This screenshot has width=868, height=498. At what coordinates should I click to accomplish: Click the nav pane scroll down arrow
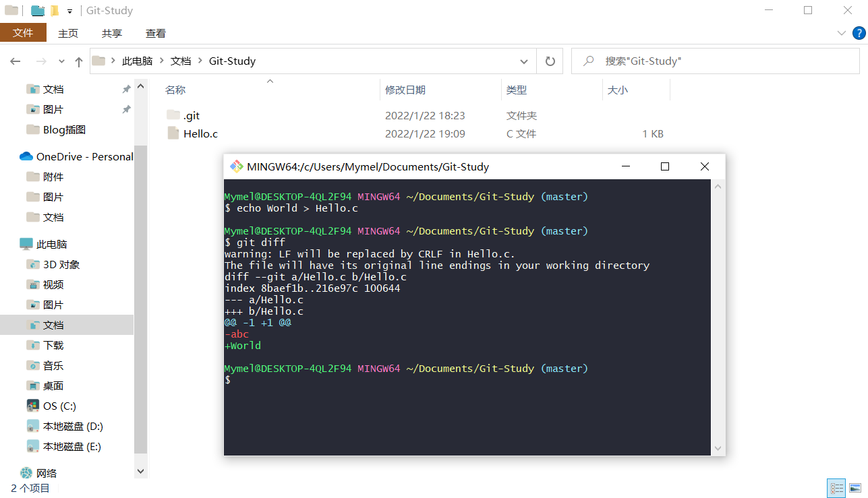coord(140,472)
